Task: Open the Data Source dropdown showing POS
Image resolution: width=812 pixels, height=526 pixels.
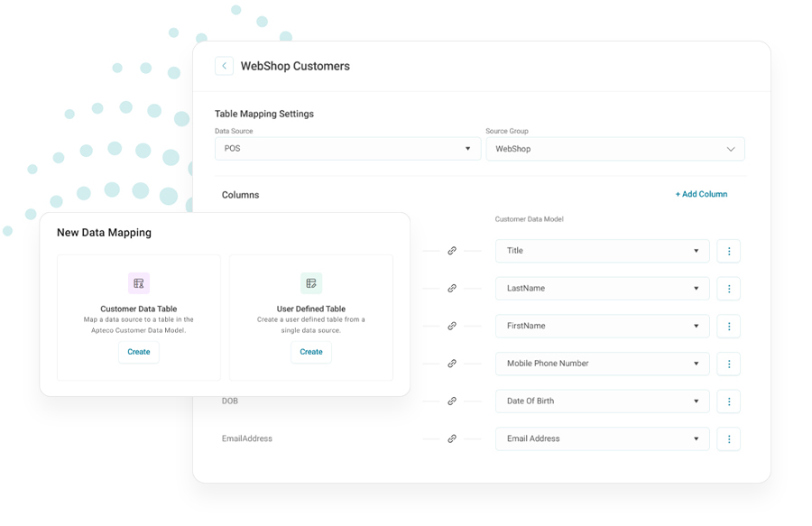Action: [347, 148]
